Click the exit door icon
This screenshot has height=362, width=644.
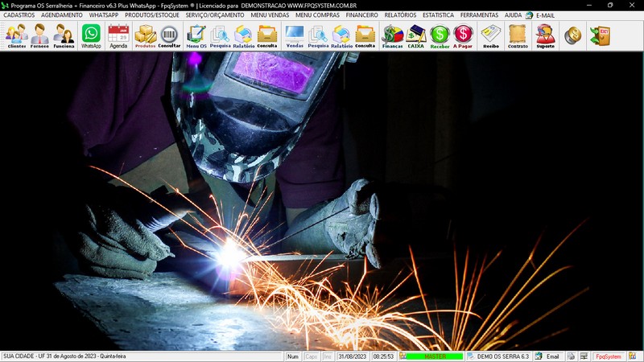599,35
